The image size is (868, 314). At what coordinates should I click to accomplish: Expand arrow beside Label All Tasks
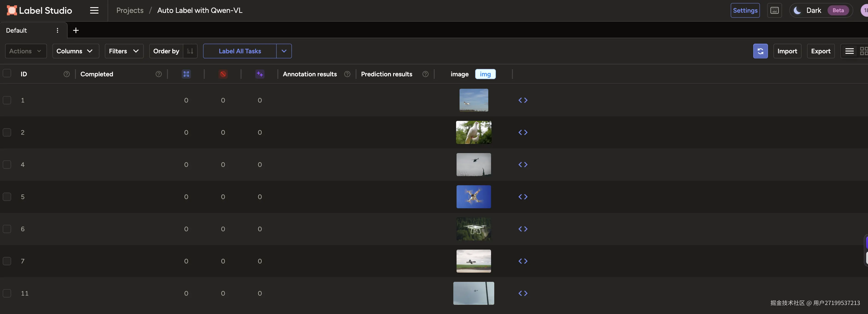click(x=284, y=51)
